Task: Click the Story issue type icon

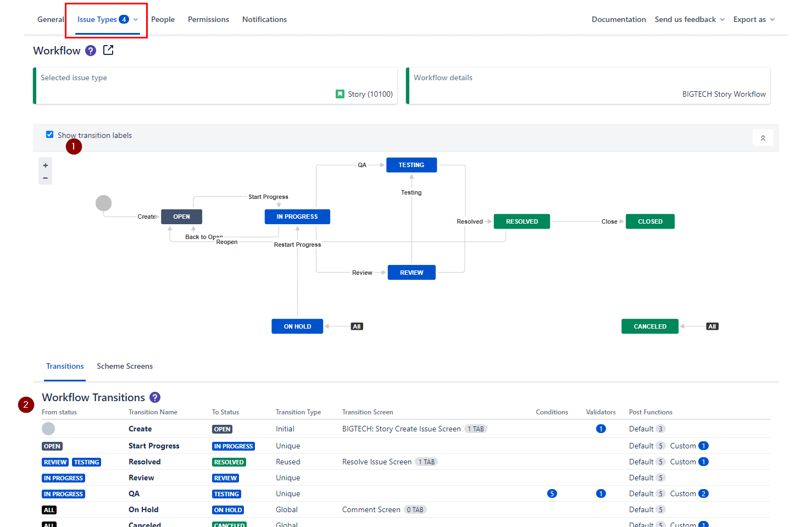Action: (340, 94)
